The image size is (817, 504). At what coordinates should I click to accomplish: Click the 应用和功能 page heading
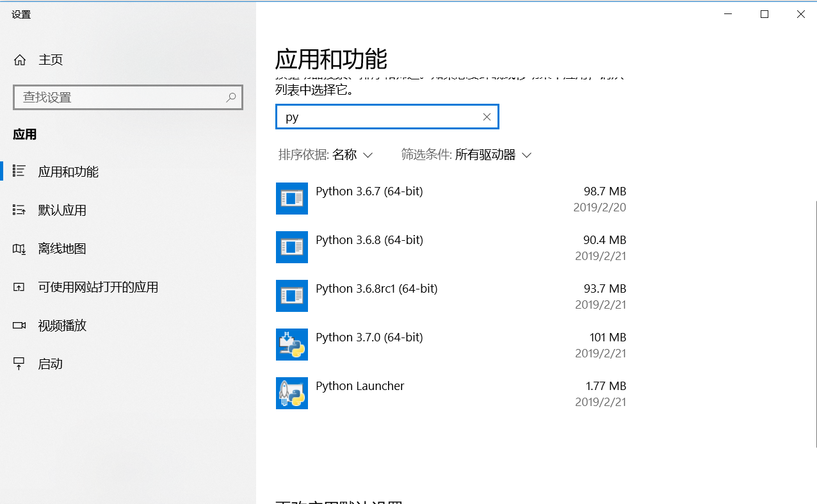331,60
